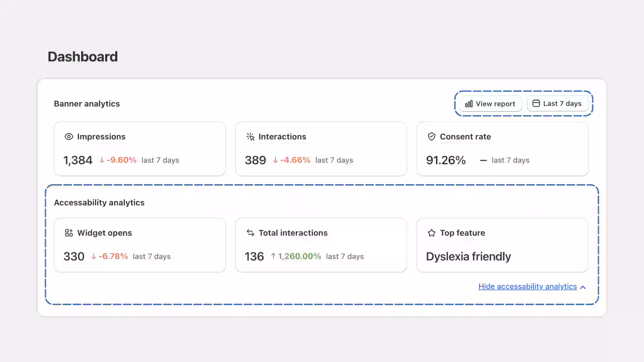Click the bar chart icon in View report
Viewport: 644px width, 362px height.
(x=469, y=104)
